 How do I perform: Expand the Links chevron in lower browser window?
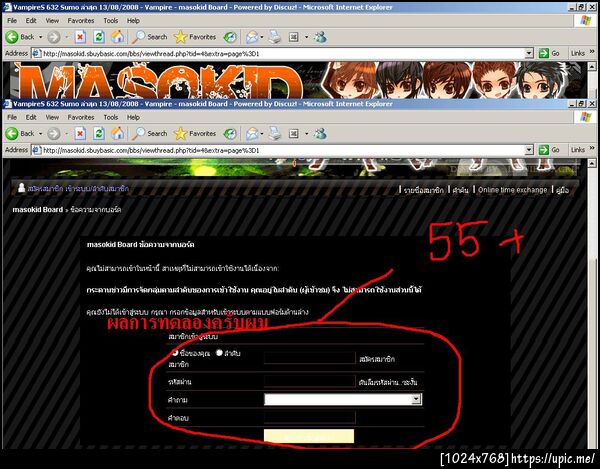(x=592, y=148)
